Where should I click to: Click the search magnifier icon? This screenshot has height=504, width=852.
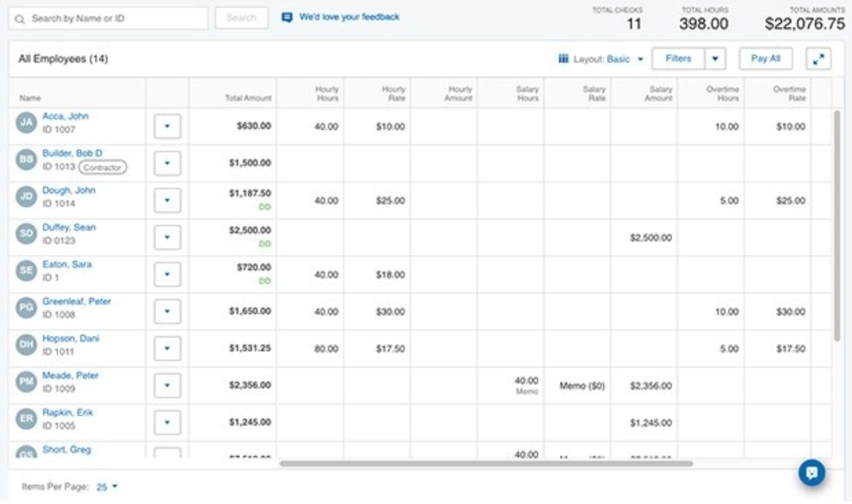pos(20,19)
